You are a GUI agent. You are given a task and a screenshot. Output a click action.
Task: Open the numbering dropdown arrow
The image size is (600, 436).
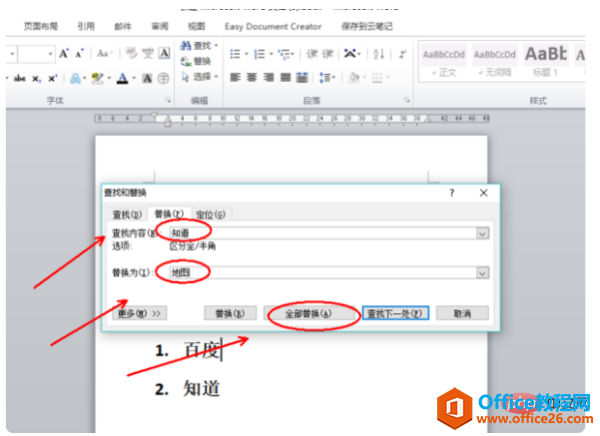271,54
